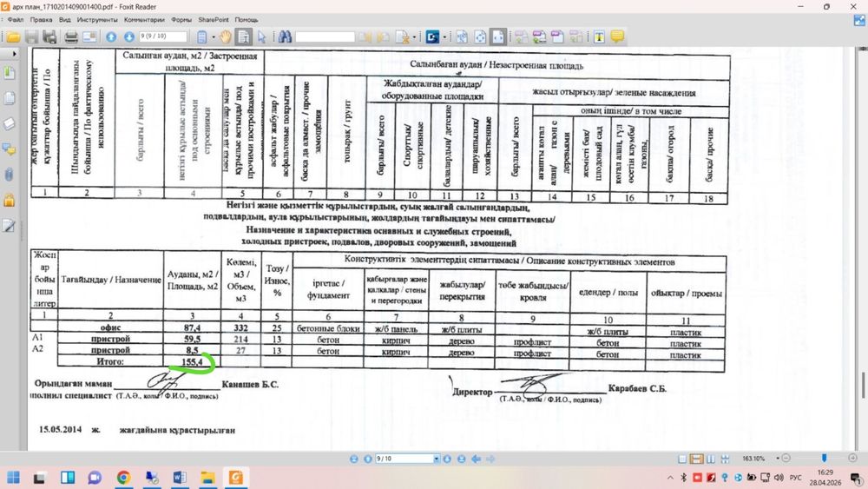Click the 155,4 total area cell

(x=192, y=361)
